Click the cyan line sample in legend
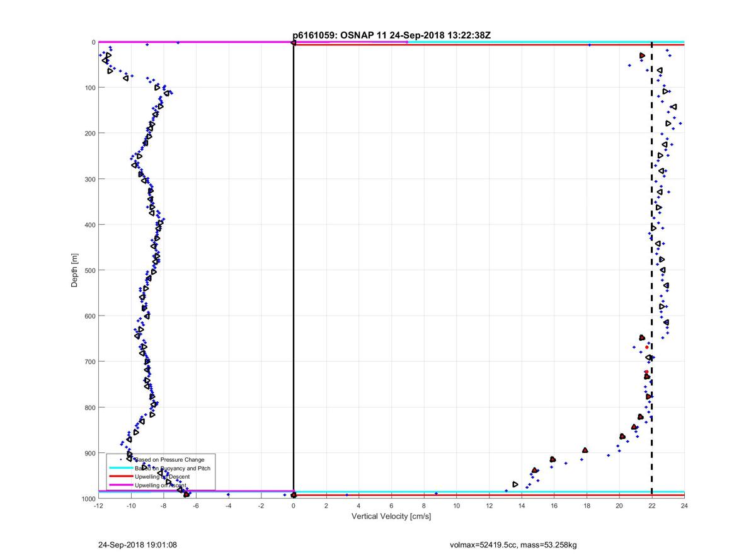 tap(120, 468)
